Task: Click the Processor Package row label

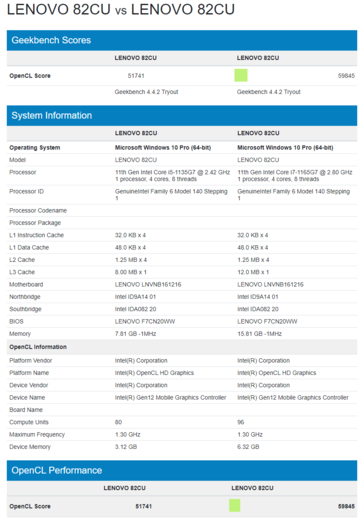Action: [35, 223]
